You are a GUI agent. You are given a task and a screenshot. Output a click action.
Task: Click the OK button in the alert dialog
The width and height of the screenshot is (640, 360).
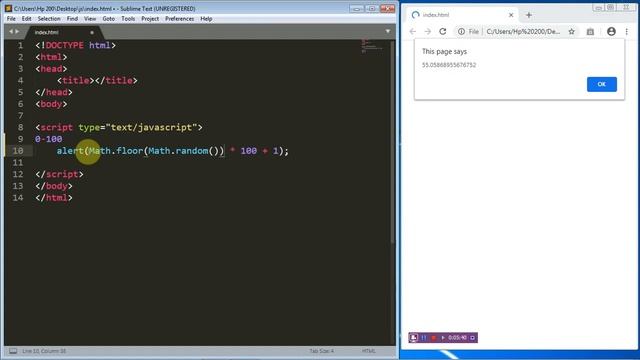click(x=602, y=84)
